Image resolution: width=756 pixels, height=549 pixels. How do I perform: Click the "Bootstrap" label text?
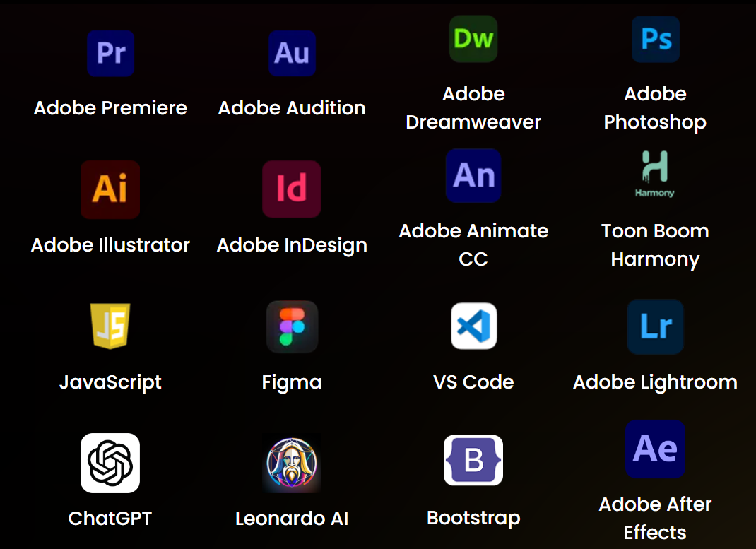[473, 518]
